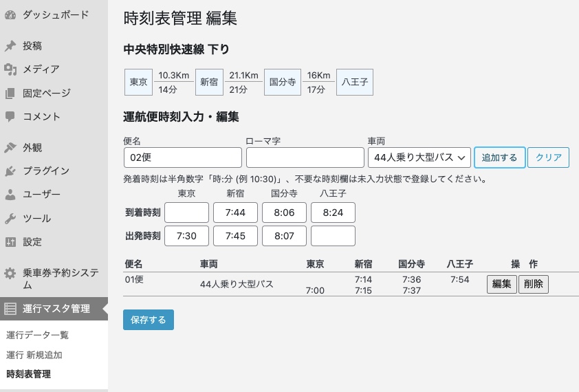Focus the ローマ字 input field

click(305, 157)
